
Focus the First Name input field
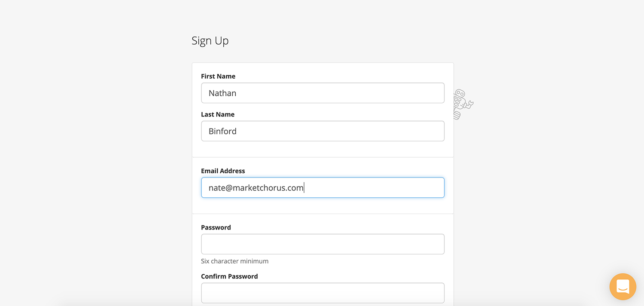tap(323, 93)
